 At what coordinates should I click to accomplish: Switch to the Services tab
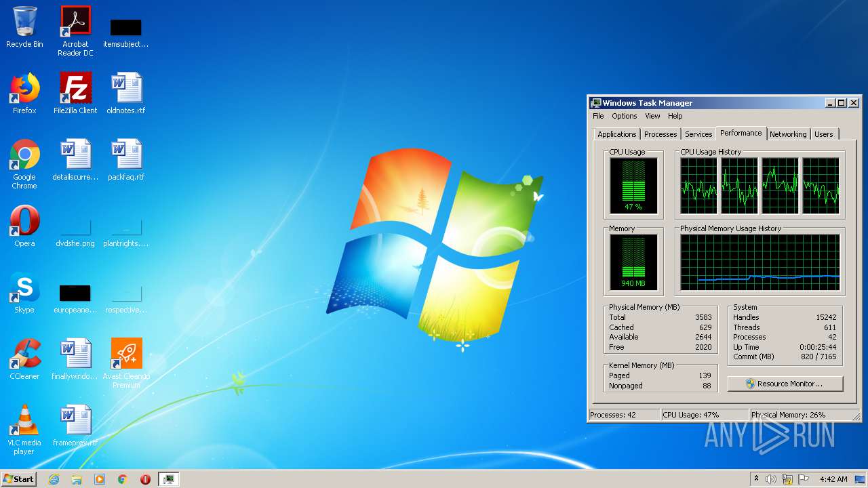click(698, 134)
